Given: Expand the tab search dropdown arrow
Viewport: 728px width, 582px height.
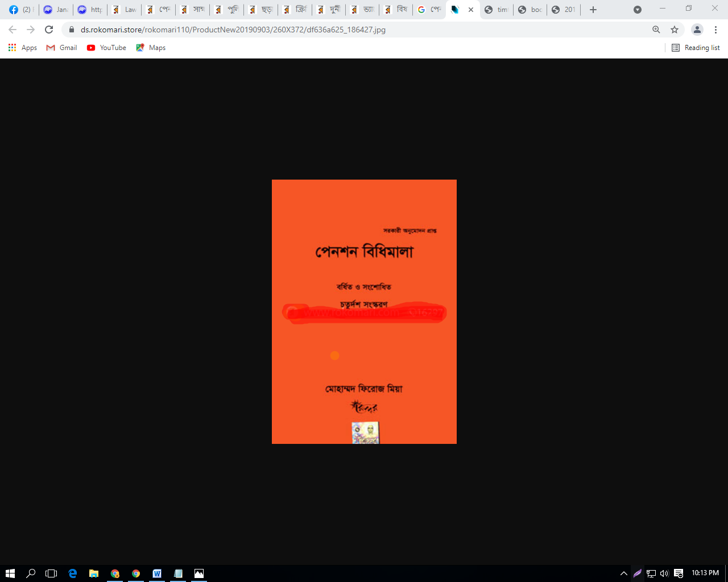Looking at the screenshot, I should tap(638, 10).
